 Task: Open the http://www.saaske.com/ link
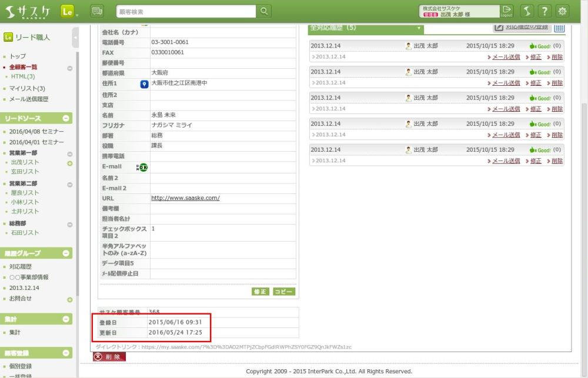click(185, 198)
